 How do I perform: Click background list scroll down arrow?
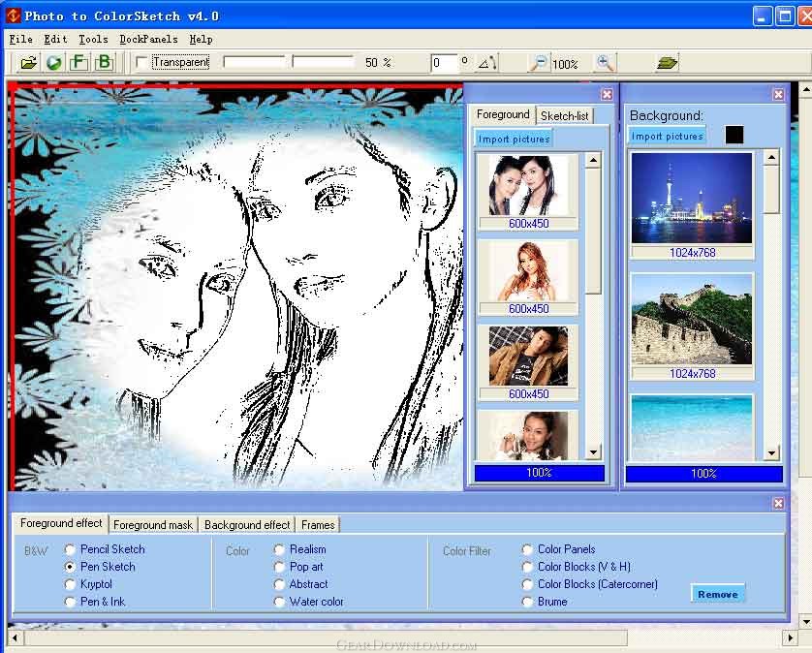771,452
